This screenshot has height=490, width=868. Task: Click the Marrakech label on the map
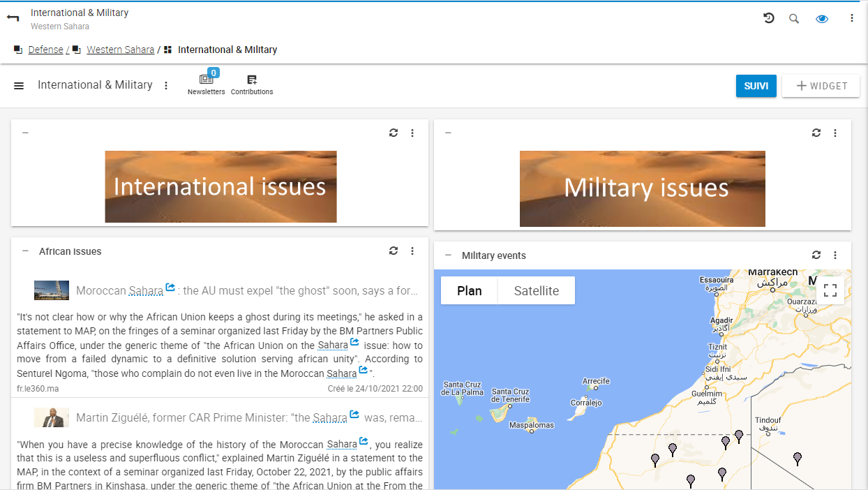(773, 277)
